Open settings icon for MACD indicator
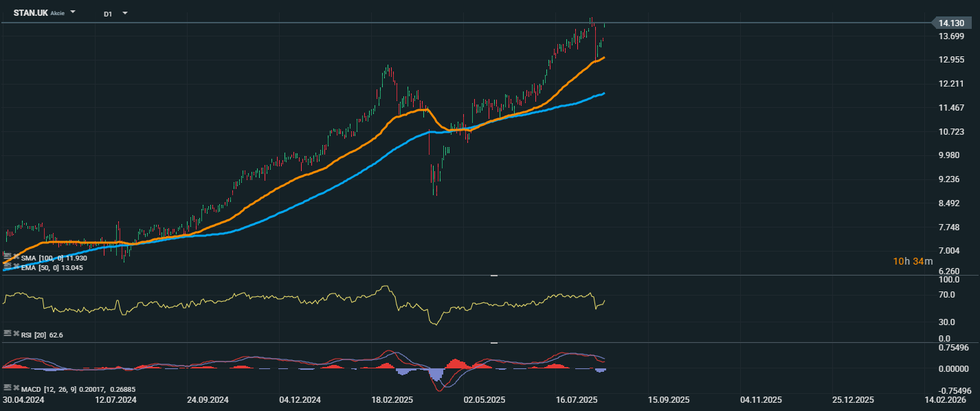 (x=8, y=388)
